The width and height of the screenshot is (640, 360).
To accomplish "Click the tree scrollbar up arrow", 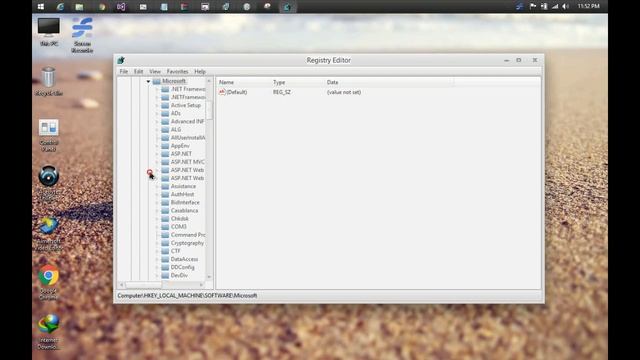I will click(x=209, y=81).
